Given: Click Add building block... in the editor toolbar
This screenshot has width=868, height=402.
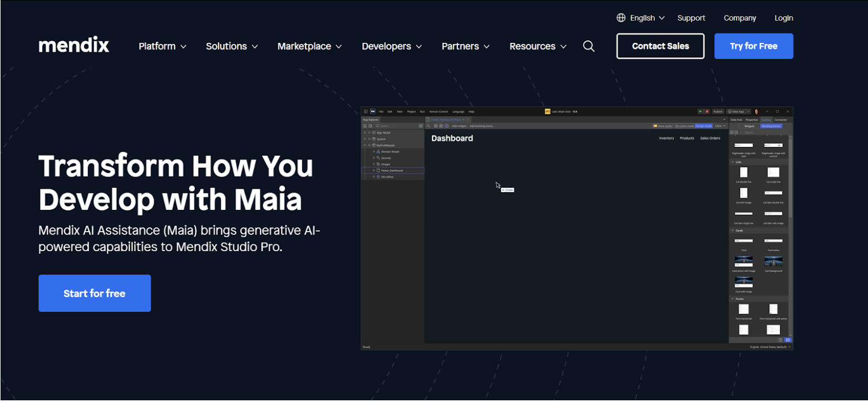Looking at the screenshot, I should pos(482,126).
